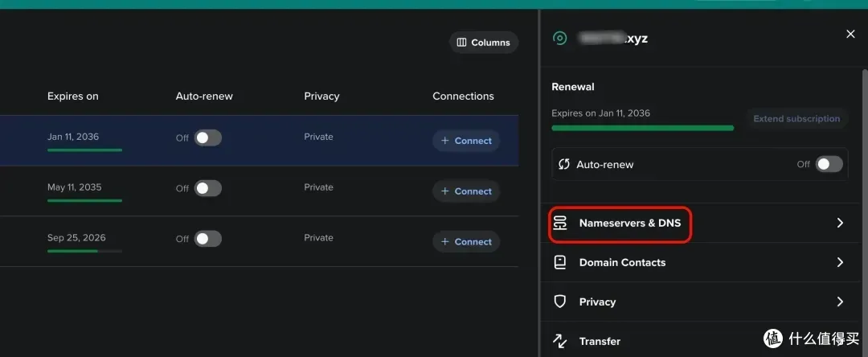Enable Auto-renew for May 11, 2035 domain
This screenshot has width=868, height=357.
(207, 188)
